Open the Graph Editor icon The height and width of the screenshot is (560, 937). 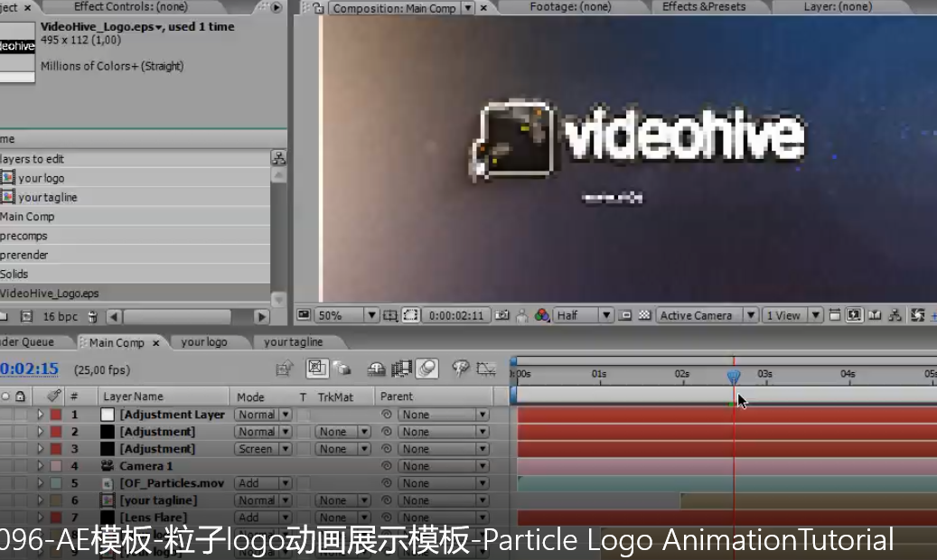486,369
